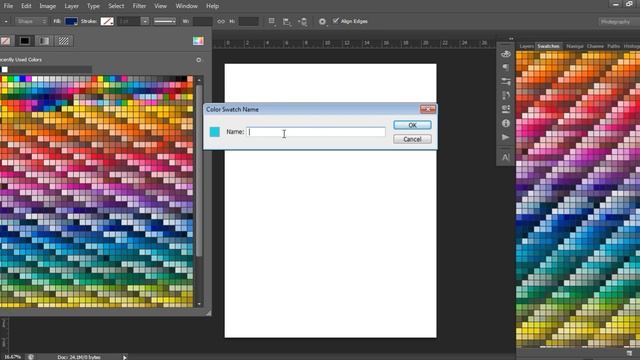Open the swatches gear settings menu
640x360 pixels.
[x=199, y=60]
